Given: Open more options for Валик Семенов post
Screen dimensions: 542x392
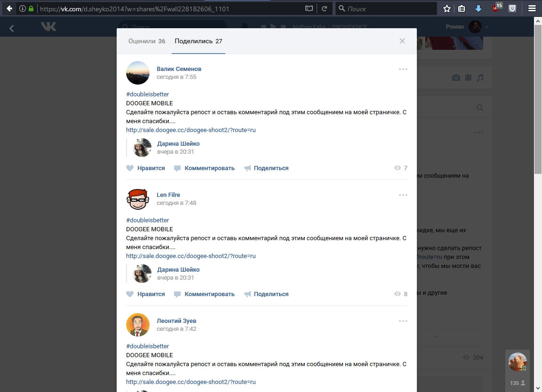Looking at the screenshot, I should 403,69.
